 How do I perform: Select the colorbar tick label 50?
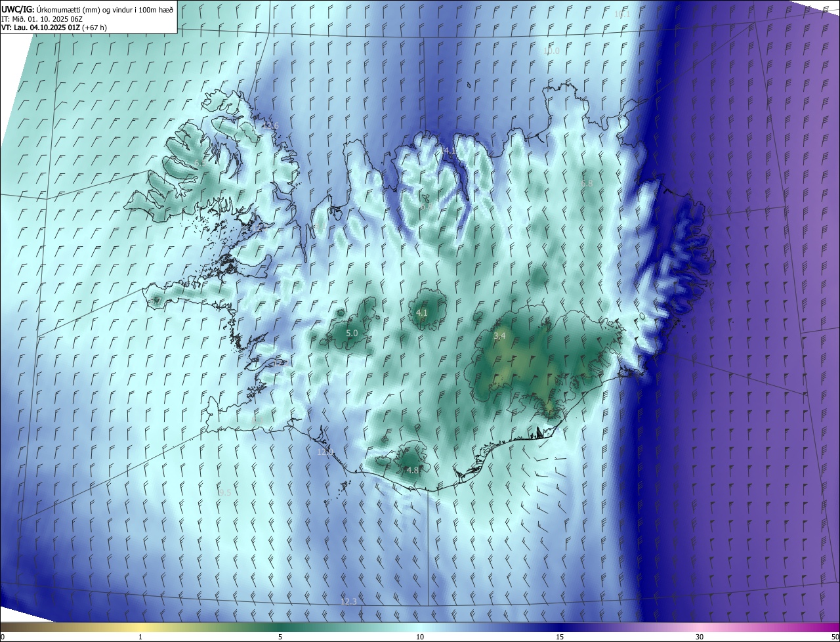(834, 637)
